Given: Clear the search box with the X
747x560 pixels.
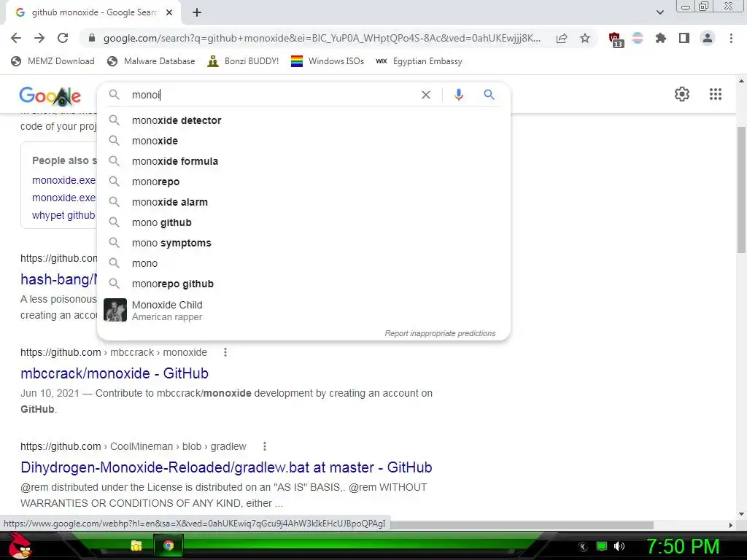Looking at the screenshot, I should [426, 95].
